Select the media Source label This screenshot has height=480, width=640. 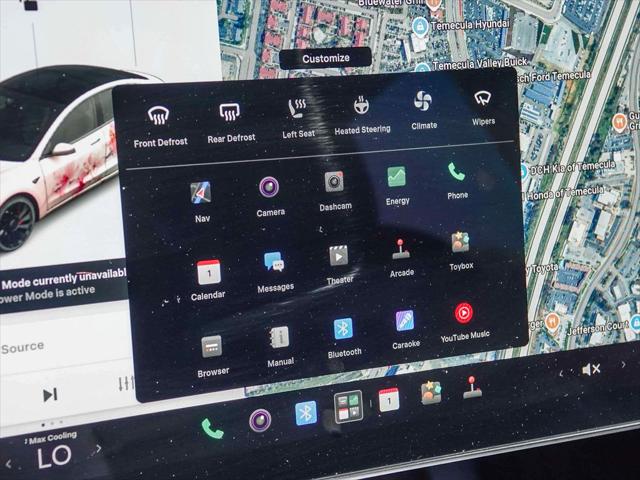click(x=22, y=348)
